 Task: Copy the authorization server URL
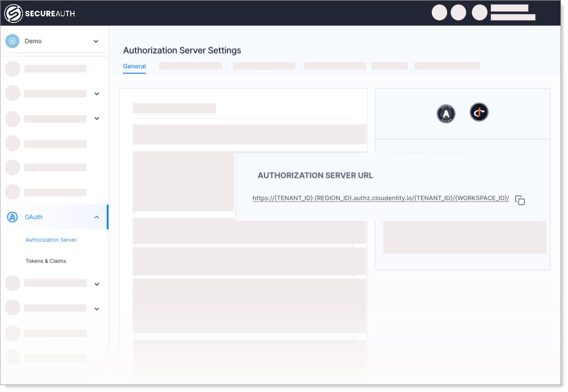520,200
